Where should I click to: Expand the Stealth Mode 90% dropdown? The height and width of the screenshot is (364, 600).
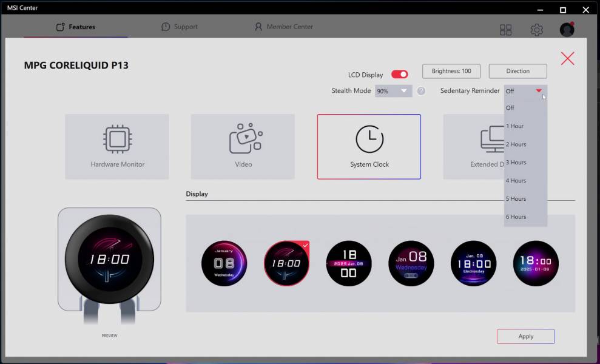393,91
